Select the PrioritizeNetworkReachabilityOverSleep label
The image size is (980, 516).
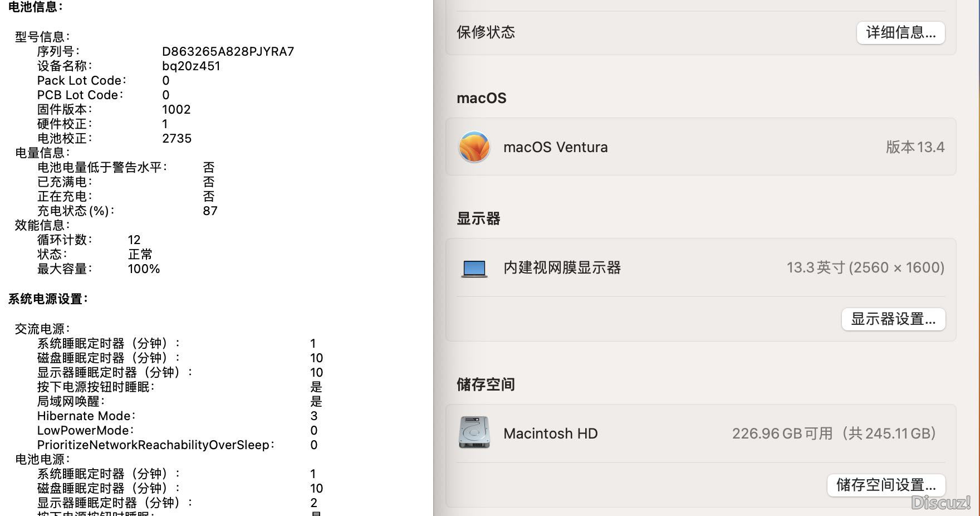point(155,445)
